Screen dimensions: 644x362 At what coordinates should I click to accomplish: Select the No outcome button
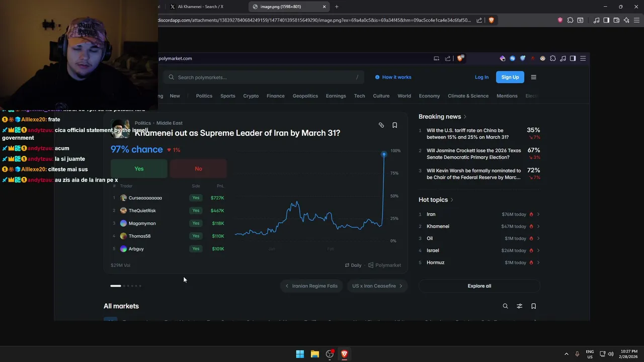pyautogui.click(x=198, y=169)
